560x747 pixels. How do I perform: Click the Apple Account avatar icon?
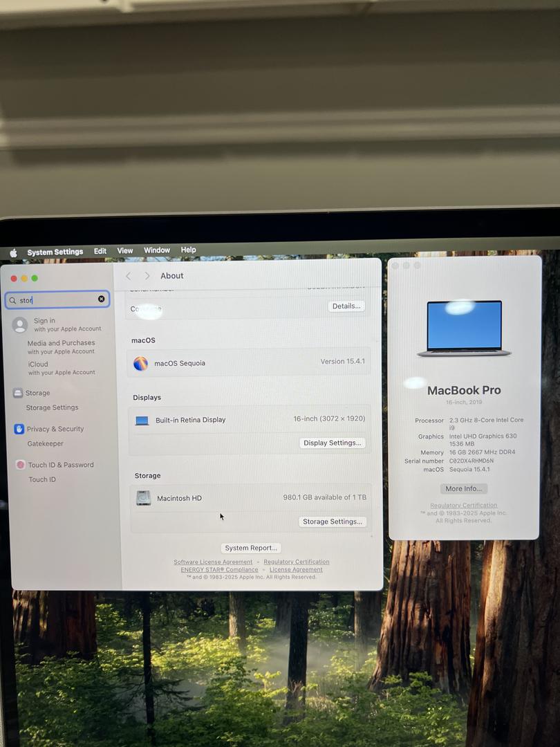(x=19, y=325)
